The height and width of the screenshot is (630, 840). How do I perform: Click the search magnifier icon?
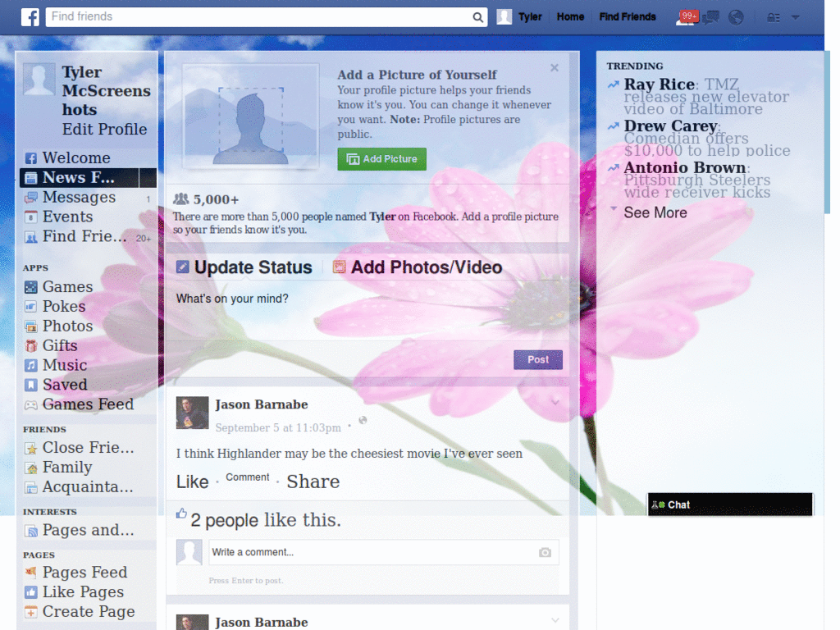coord(478,17)
